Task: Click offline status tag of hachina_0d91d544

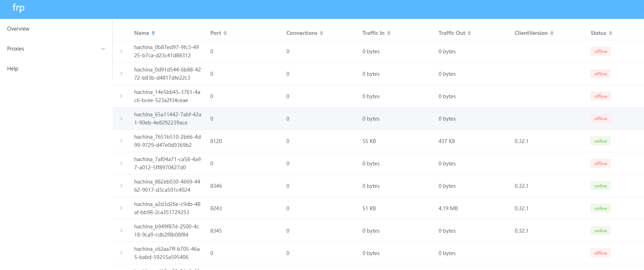Action: click(x=600, y=74)
